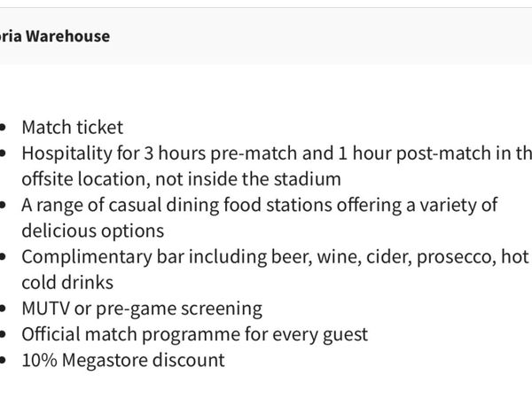The image size is (532, 399).
Task: Click 'offsite location, not inside the stadium' text
Action: coord(181,179)
